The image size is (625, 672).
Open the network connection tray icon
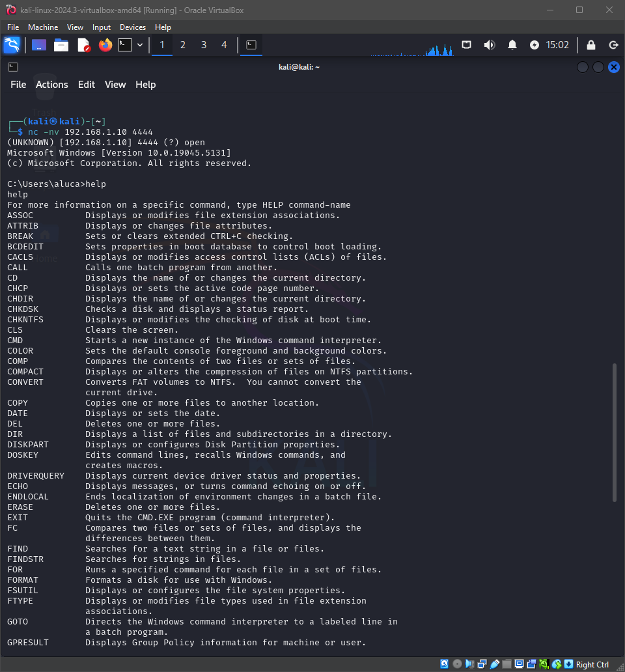click(x=467, y=45)
